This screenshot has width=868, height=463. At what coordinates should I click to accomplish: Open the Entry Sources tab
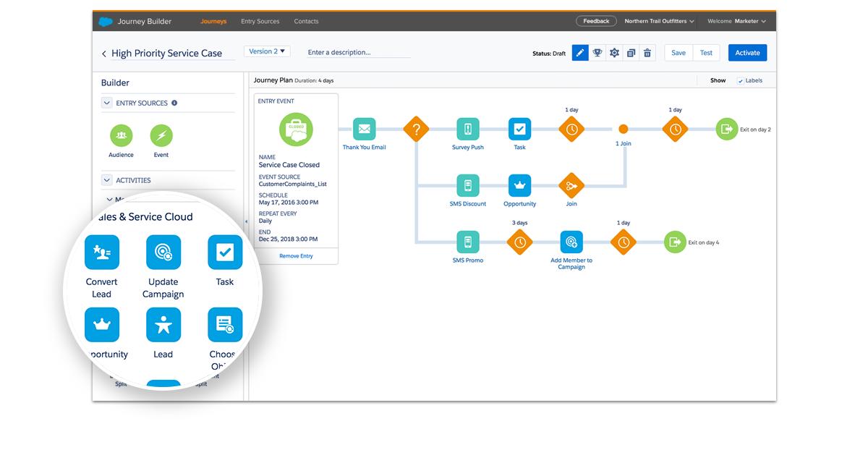pyautogui.click(x=260, y=22)
